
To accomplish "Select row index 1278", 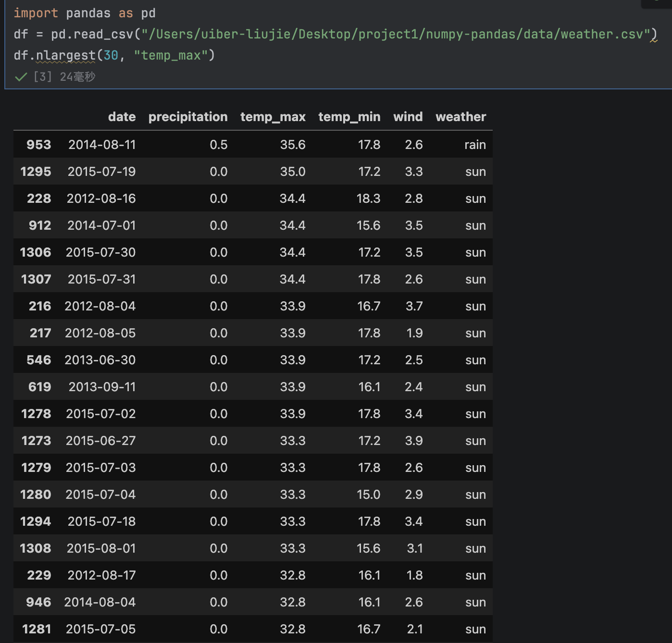I will point(36,414).
